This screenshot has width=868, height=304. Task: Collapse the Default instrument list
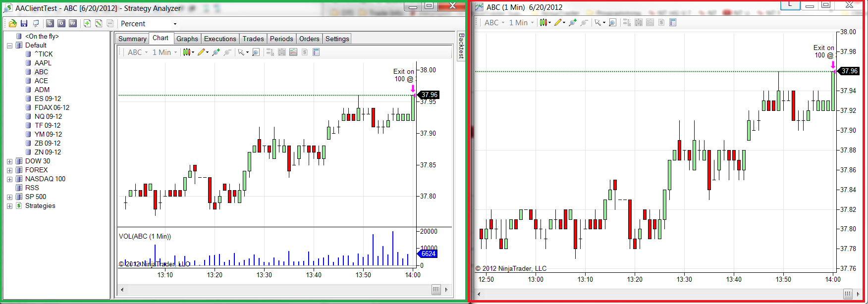pos(9,45)
